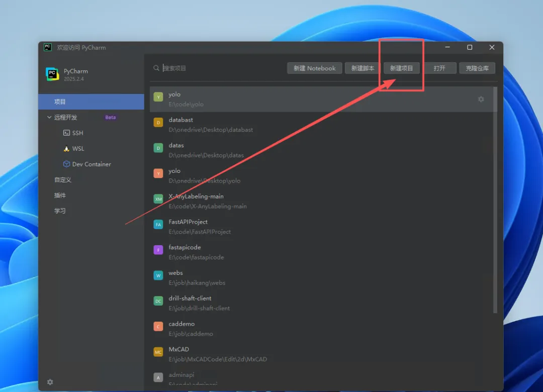The width and height of the screenshot is (543, 392).
Task: Maximize the PyCharm welcome window
Action: [470, 47]
